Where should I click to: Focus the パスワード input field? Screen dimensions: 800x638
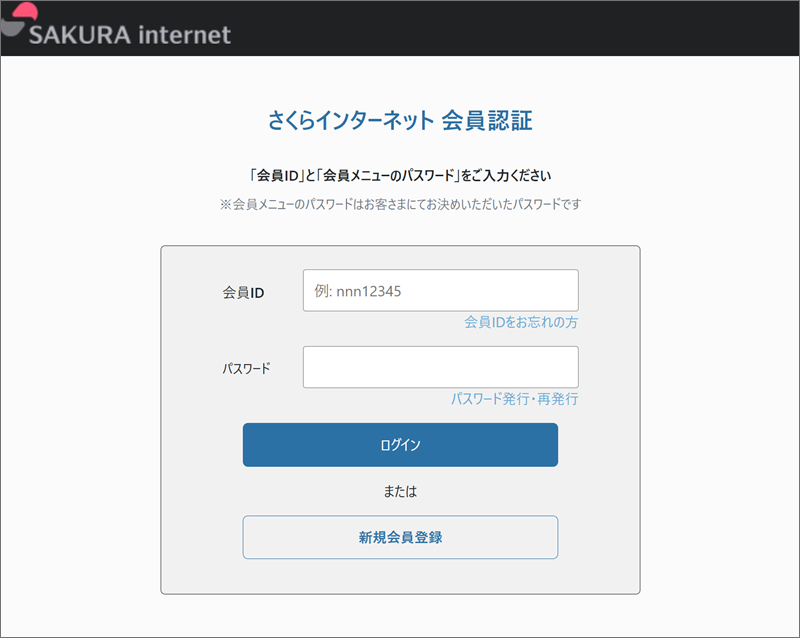coord(441,367)
